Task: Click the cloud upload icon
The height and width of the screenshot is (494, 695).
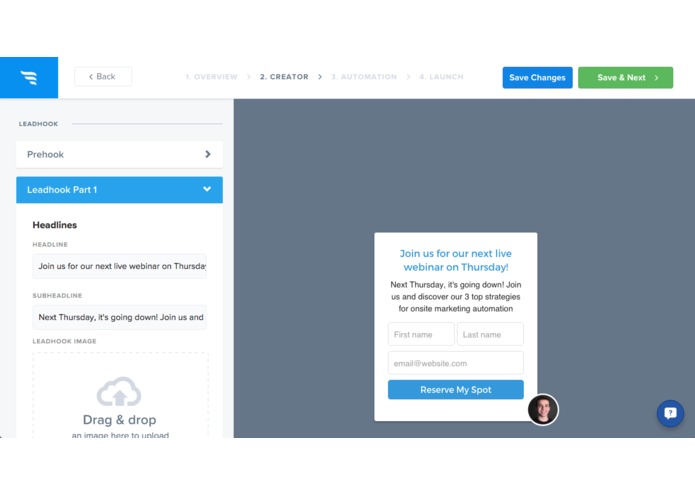Action: (x=119, y=392)
